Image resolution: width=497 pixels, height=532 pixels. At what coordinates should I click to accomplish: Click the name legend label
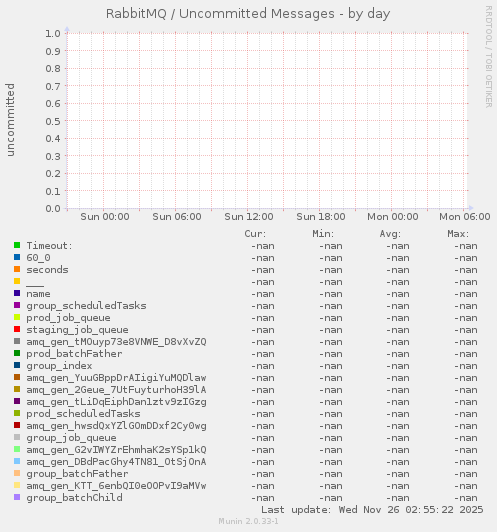tap(38, 294)
